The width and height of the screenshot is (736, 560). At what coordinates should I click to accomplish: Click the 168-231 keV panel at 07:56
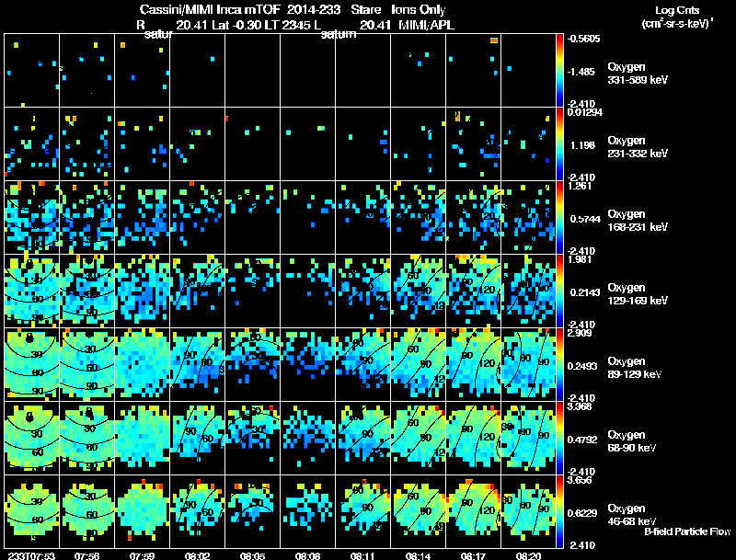[86, 218]
